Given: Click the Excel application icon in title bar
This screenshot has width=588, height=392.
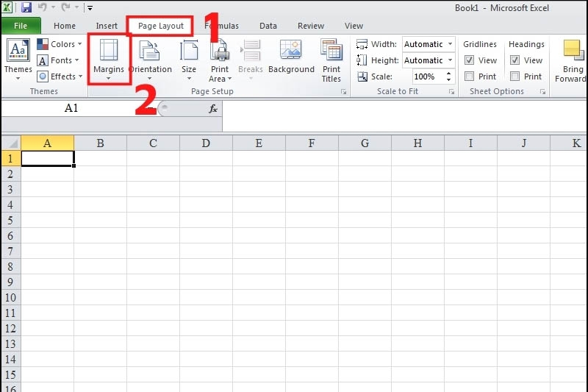Looking at the screenshot, I should pyautogui.click(x=7, y=7).
